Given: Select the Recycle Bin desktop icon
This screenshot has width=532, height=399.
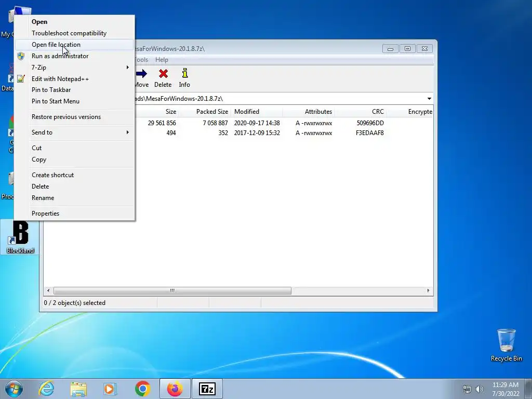Looking at the screenshot, I should click(506, 345).
